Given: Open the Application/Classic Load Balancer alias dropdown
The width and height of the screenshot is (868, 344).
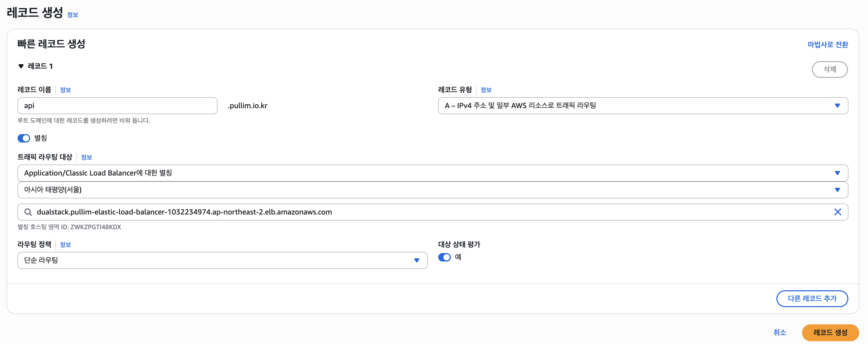Looking at the screenshot, I should tap(433, 173).
